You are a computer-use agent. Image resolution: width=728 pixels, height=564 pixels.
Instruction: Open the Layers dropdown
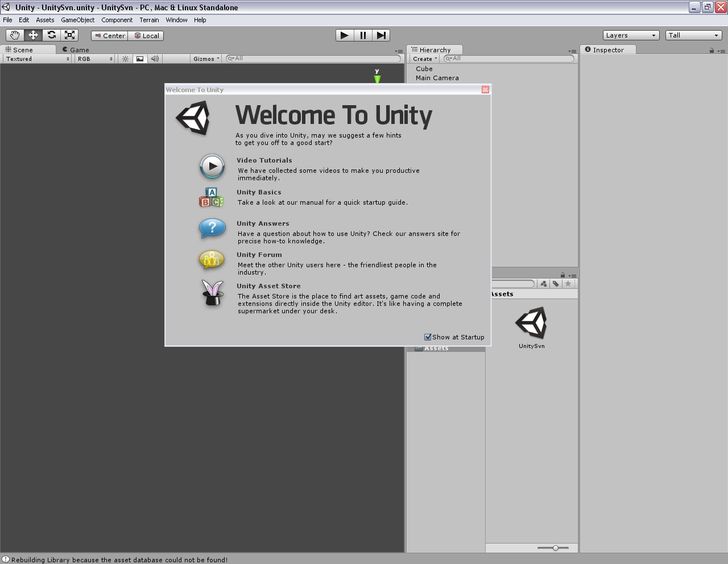click(630, 35)
